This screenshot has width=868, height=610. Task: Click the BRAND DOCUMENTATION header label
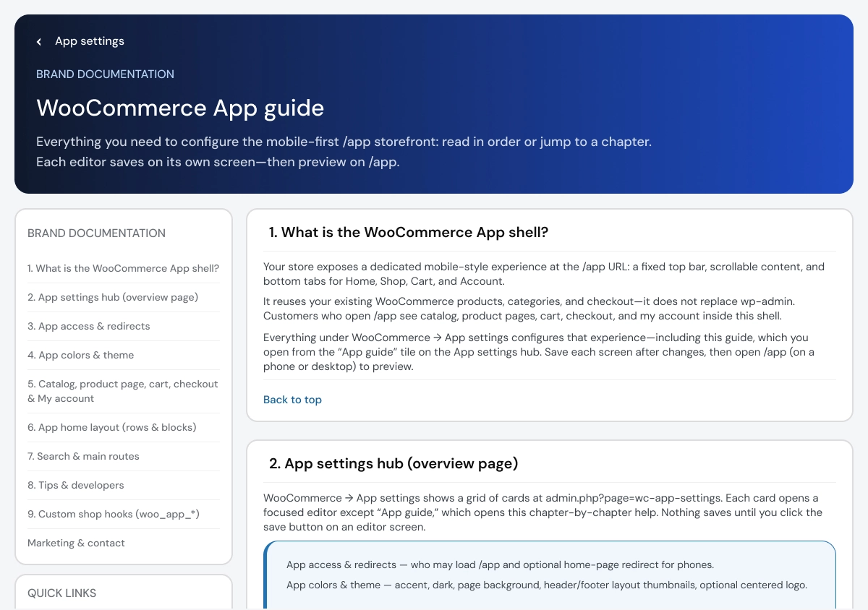[x=105, y=74]
